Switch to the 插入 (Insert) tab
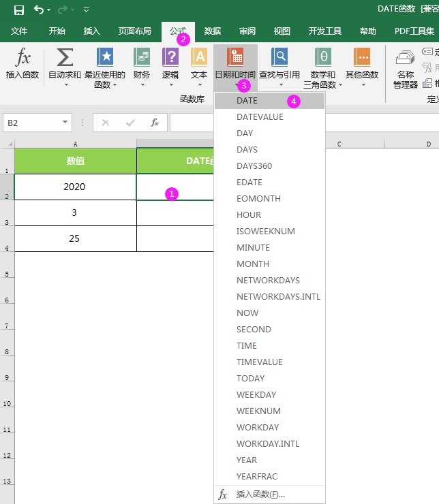Image resolution: width=439 pixels, height=504 pixels. point(91,31)
